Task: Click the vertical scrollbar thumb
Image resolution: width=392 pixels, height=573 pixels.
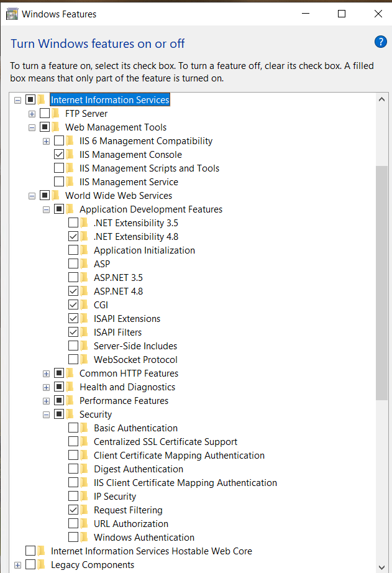Action: click(x=382, y=283)
